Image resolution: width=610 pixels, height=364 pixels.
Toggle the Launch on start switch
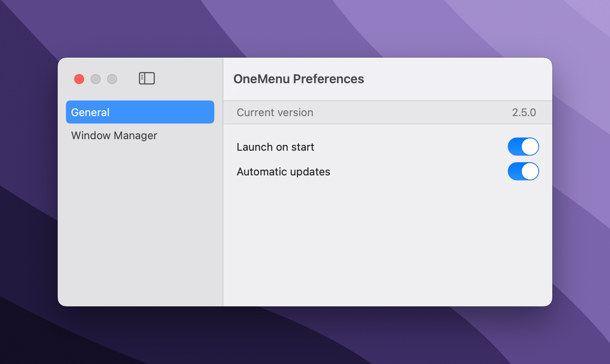point(523,147)
